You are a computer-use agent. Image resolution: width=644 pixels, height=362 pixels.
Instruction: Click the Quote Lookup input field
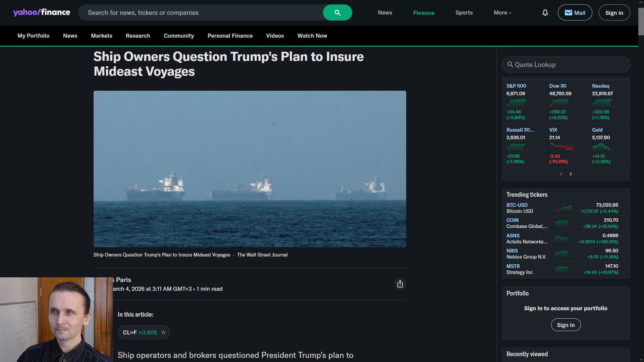tap(566, 64)
